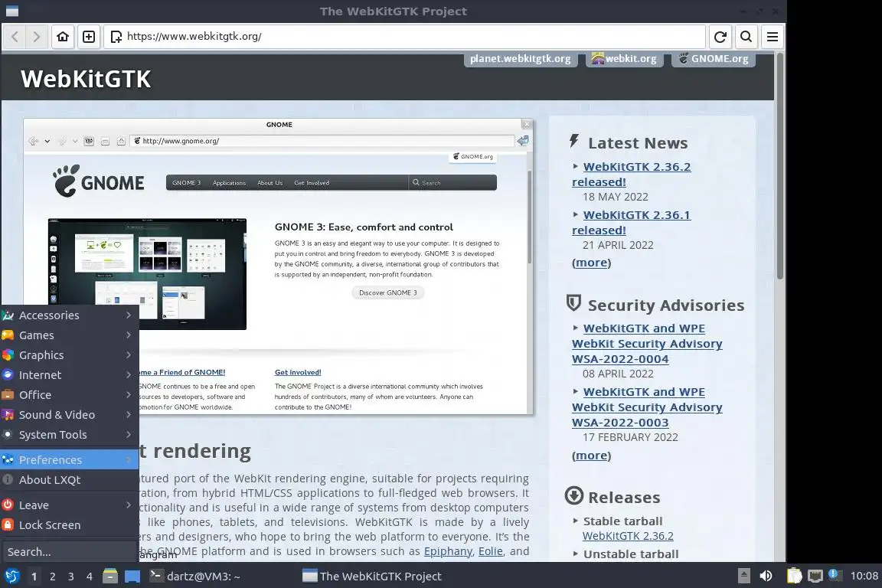Expand the Graphics menu category
Image resolution: width=882 pixels, height=588 pixels.
[x=69, y=355]
